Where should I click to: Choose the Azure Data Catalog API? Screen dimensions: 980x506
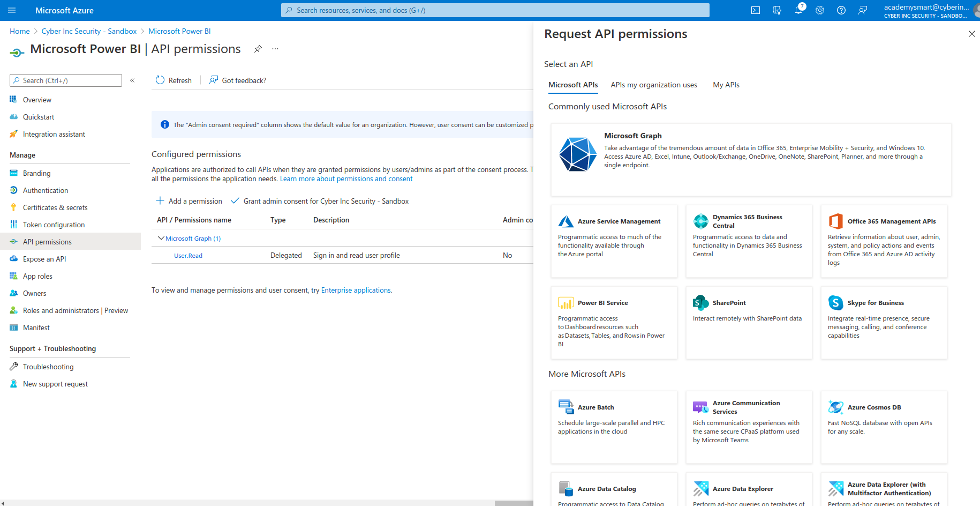(614, 489)
